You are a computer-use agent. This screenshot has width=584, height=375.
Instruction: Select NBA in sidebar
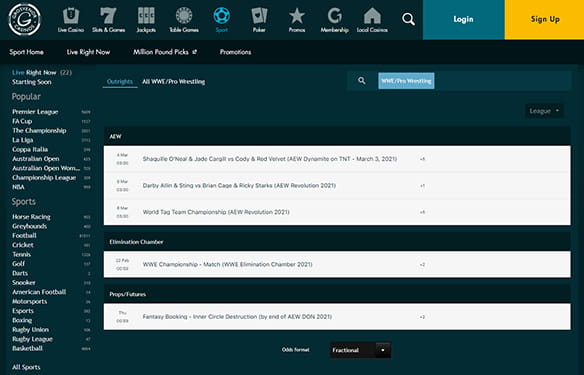tap(18, 187)
